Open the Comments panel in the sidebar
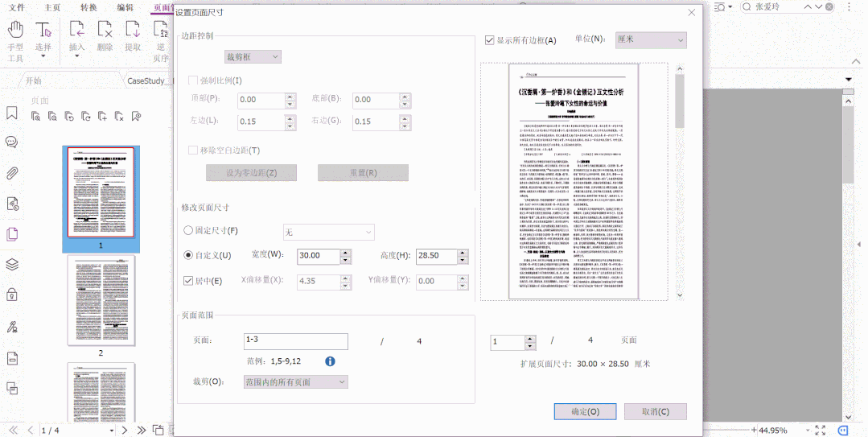This screenshot has width=868, height=437. click(11, 142)
